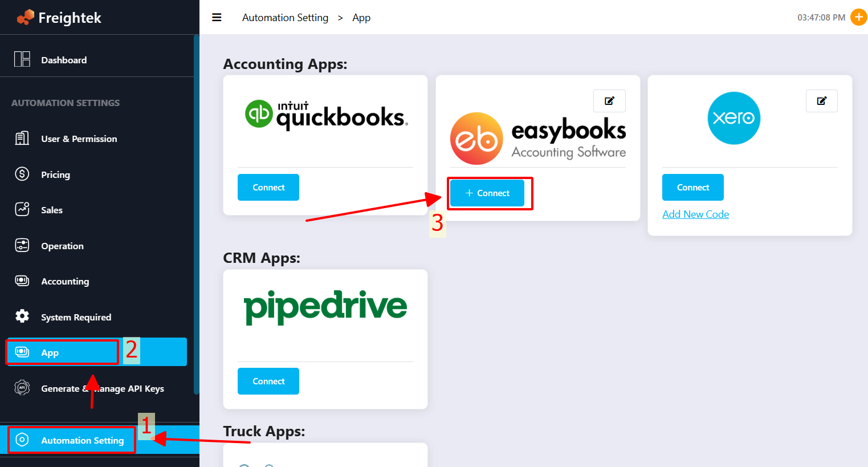Screen dimensions: 868x467
Task: Click the Operation sliders icon
Action: [x=22, y=245]
